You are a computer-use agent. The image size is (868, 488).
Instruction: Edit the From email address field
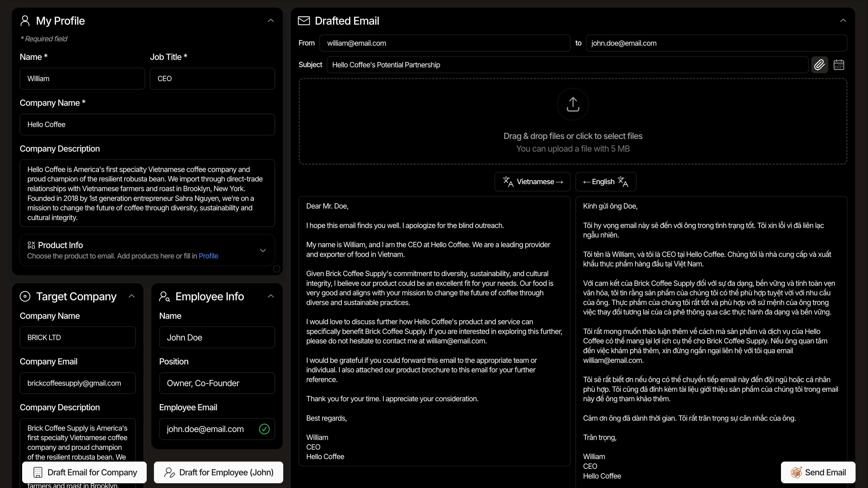pos(445,43)
